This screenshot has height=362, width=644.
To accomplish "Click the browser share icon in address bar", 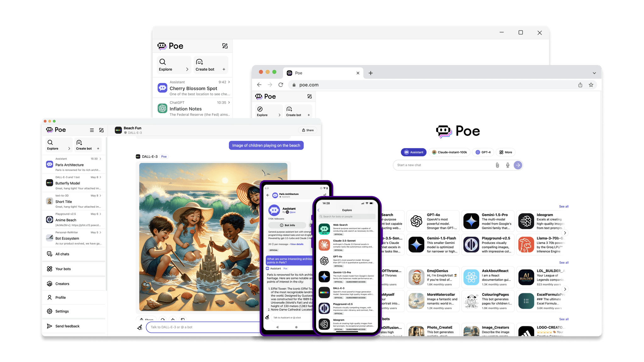I will (x=580, y=85).
